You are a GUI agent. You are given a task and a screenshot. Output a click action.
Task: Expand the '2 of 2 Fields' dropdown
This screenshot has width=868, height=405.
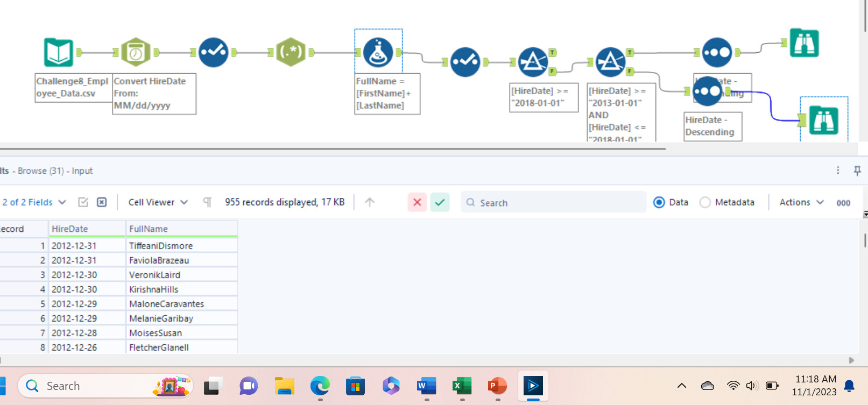[34, 202]
